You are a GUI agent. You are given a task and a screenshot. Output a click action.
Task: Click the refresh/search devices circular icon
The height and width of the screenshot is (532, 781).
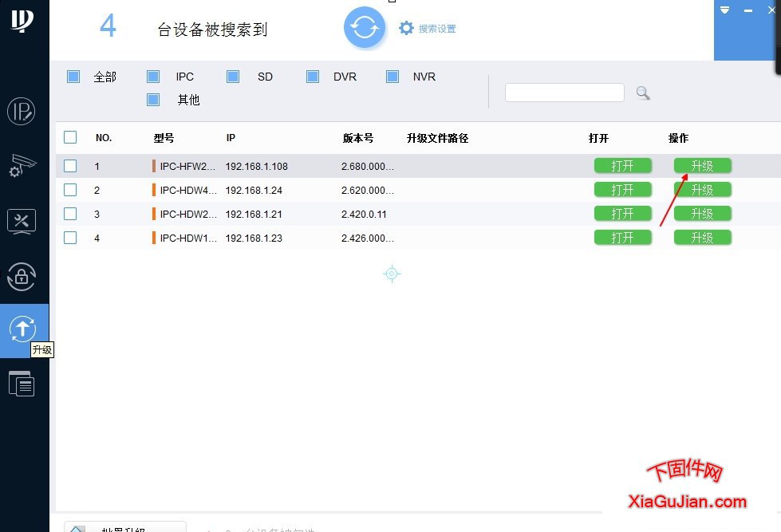pyautogui.click(x=365, y=27)
